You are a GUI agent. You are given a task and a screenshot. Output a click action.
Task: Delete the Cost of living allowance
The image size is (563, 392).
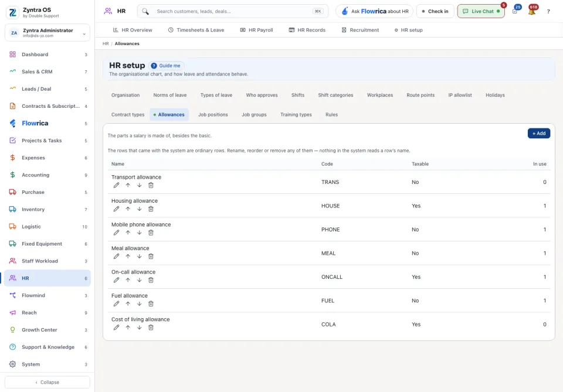pyautogui.click(x=151, y=327)
